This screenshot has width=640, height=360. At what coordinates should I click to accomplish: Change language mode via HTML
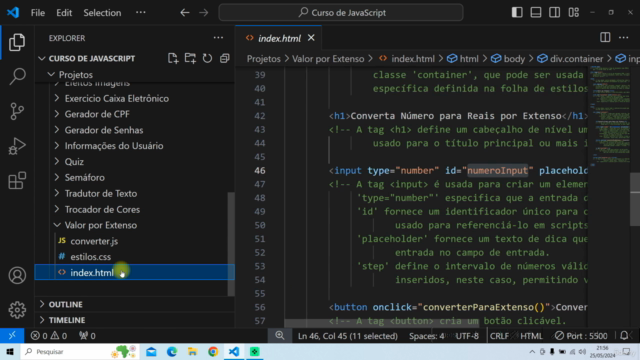pos(531,336)
